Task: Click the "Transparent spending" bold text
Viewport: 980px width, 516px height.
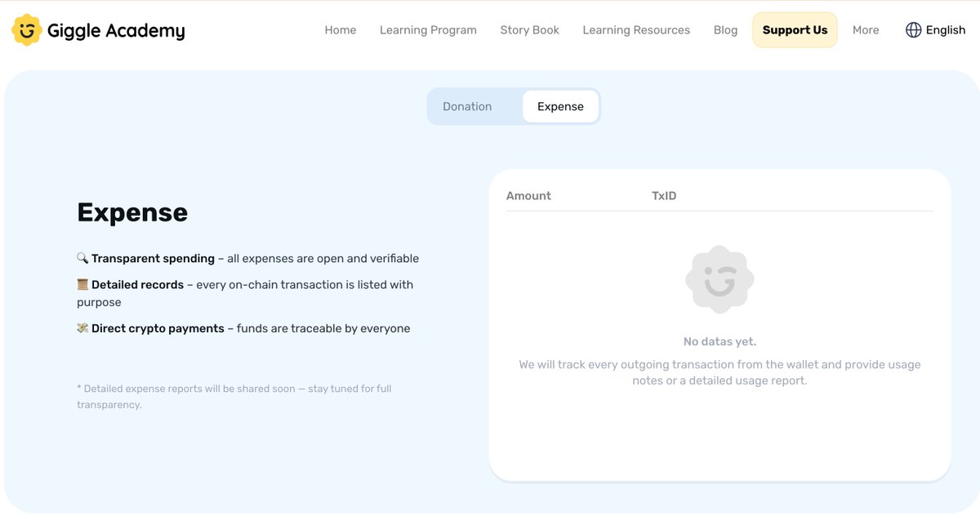Action: (153, 258)
